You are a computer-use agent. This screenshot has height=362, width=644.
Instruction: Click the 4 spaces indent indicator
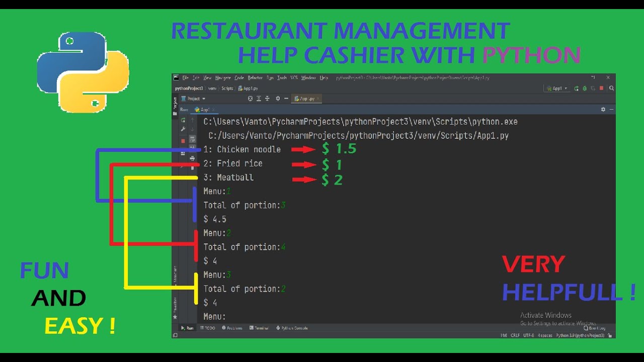[545, 335]
